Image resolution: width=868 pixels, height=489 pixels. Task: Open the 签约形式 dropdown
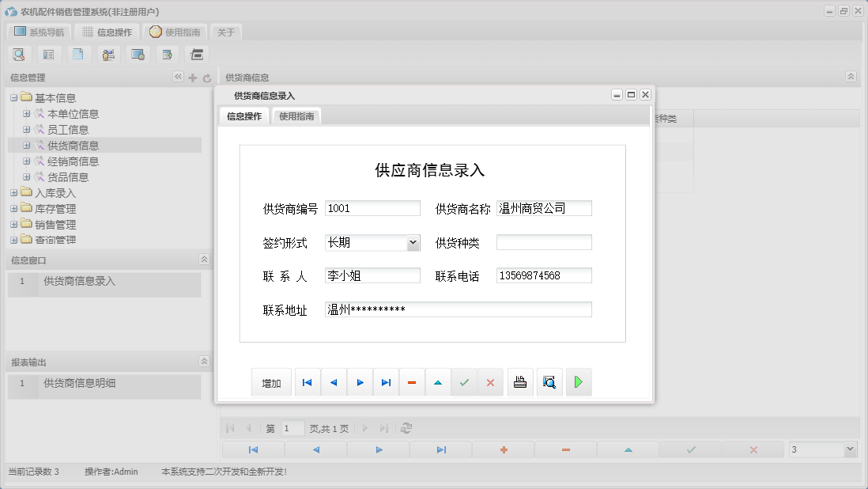coord(414,242)
